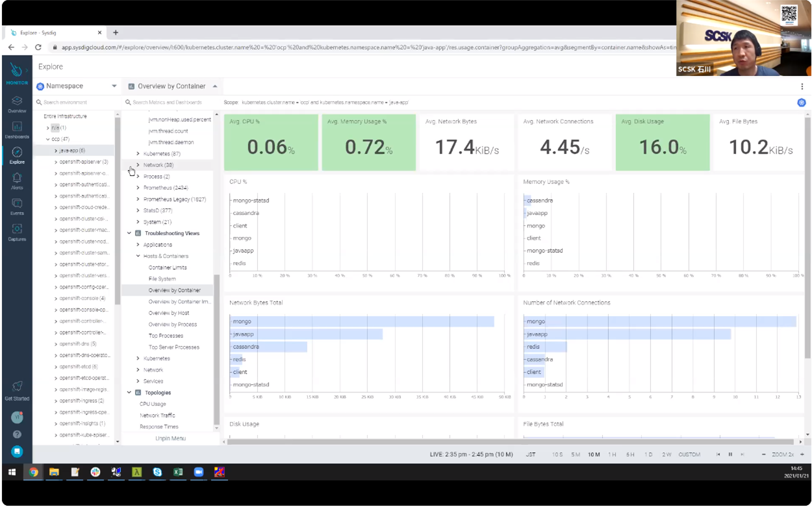Expand the Prometheus (2434) metrics group
Image resolution: width=812 pixels, height=507 pixels.
(165, 188)
